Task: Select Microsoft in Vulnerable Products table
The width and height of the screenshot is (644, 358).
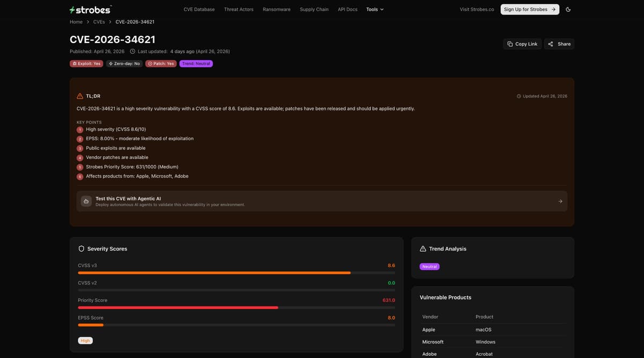Action: (433, 342)
